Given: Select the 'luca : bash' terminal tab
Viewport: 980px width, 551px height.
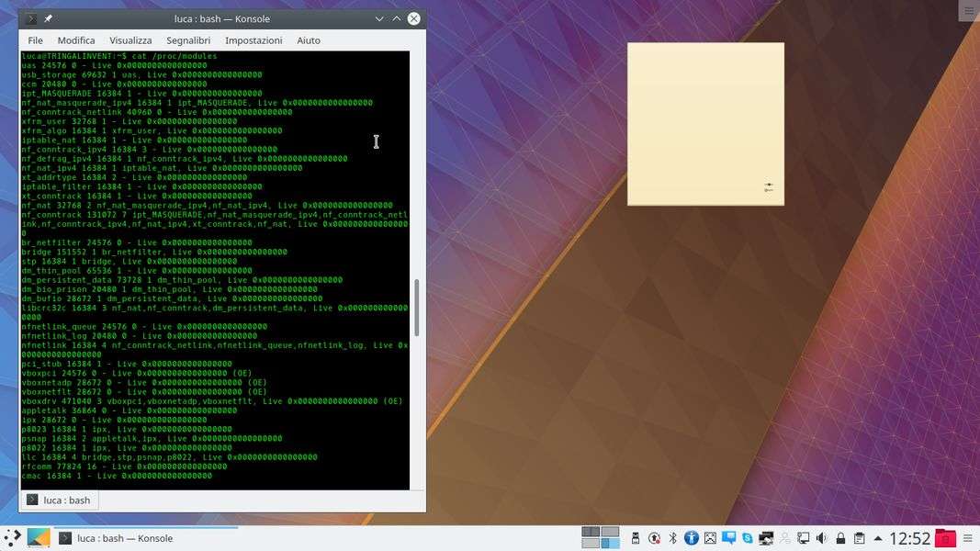Looking at the screenshot, I should (x=60, y=500).
